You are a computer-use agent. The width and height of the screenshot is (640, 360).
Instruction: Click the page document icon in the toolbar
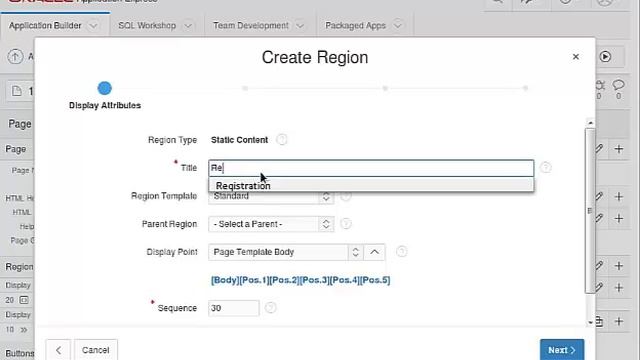(17, 91)
